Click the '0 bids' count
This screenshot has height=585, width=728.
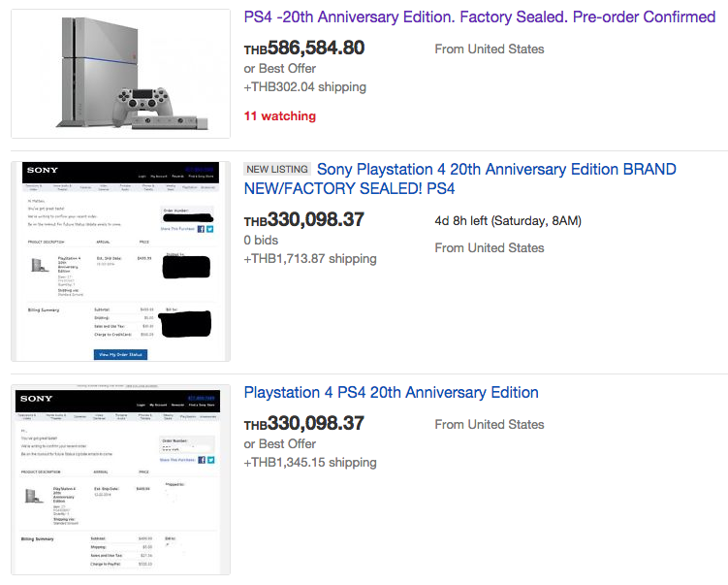pyautogui.click(x=261, y=240)
